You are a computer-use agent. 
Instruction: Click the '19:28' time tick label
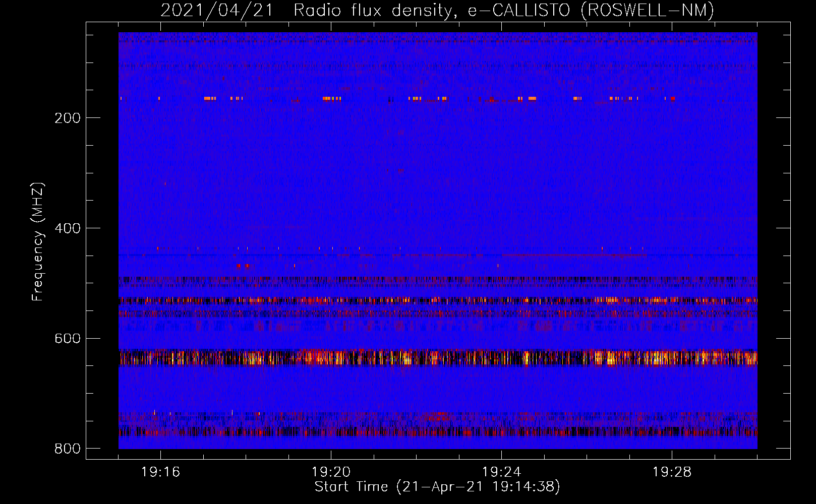tap(672, 472)
